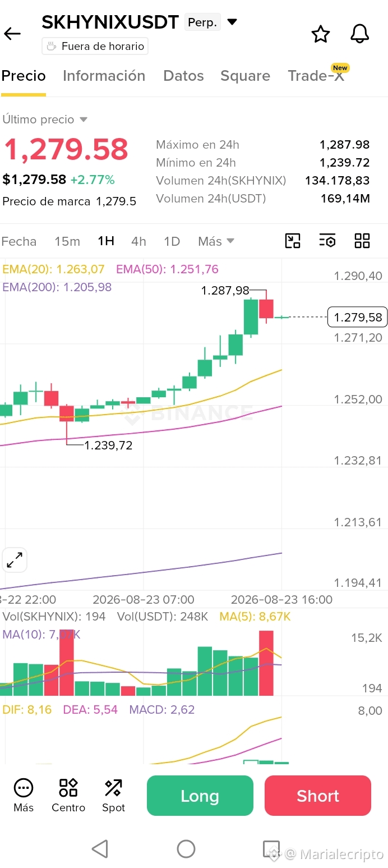Viewport: 388px width, 868px height.
Task: Expand chart to fullscreen
Action: point(15,559)
